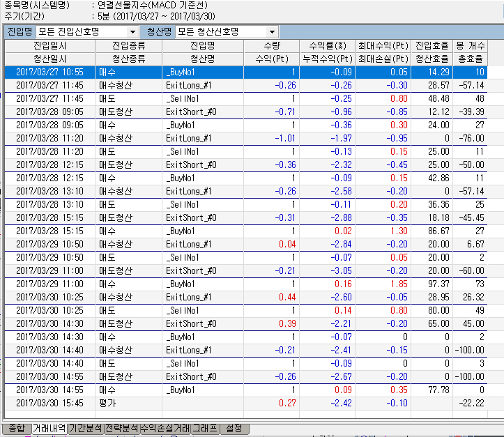Click the 총효율 column header
504x437 pixels.
point(471,59)
